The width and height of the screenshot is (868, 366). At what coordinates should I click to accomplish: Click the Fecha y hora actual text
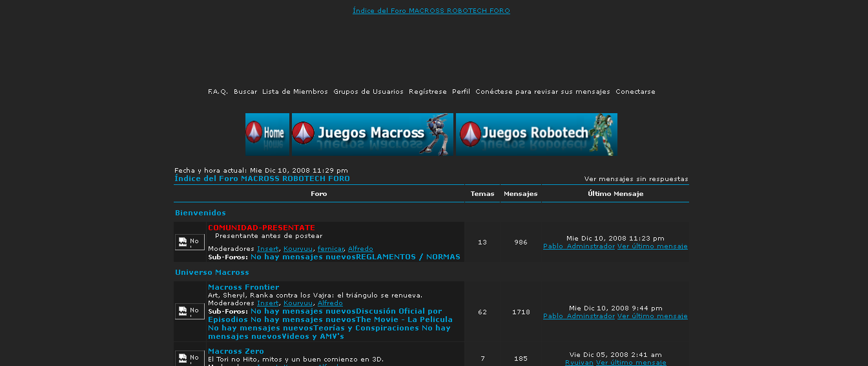261,171
